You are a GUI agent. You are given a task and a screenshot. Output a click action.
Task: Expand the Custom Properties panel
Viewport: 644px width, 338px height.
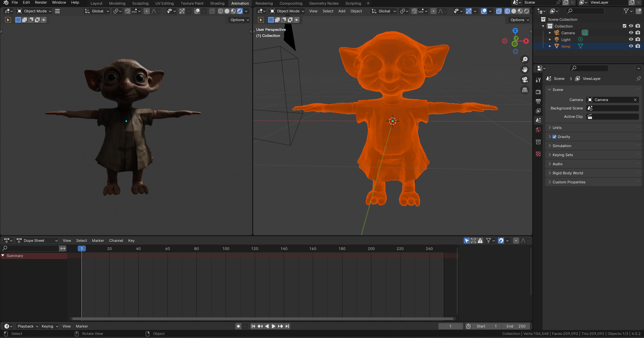point(593,182)
